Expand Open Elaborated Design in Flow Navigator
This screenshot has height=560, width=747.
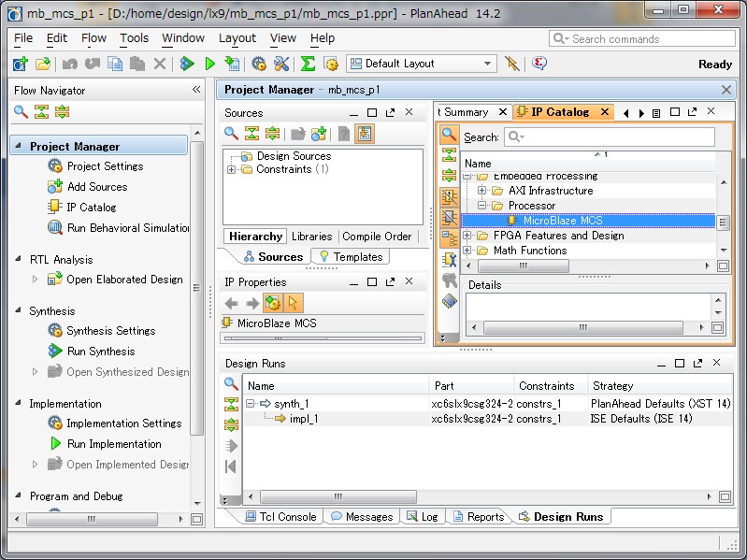[x=35, y=279]
